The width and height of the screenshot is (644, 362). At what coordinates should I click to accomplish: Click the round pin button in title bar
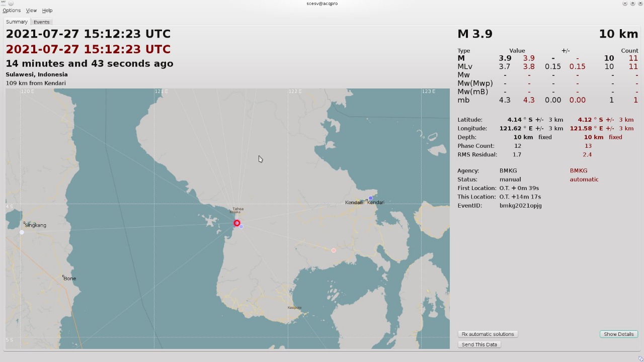coord(11,4)
